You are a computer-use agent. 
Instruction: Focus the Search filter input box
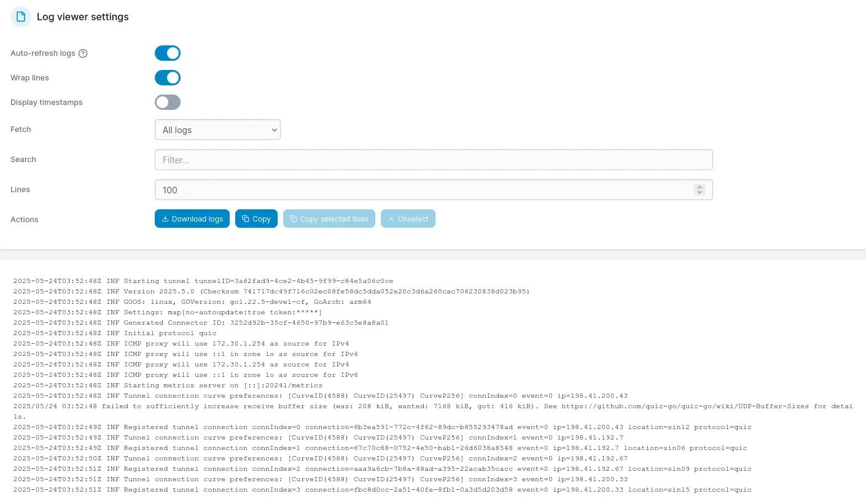coord(434,160)
